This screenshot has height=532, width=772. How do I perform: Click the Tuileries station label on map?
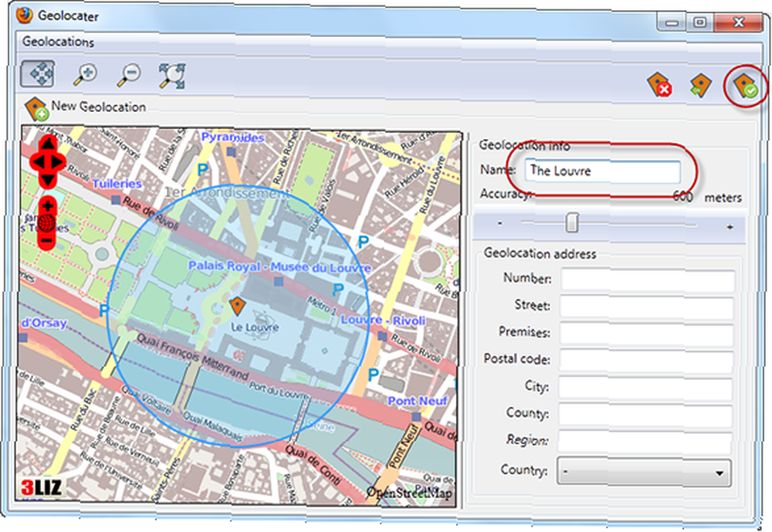pyautogui.click(x=117, y=184)
